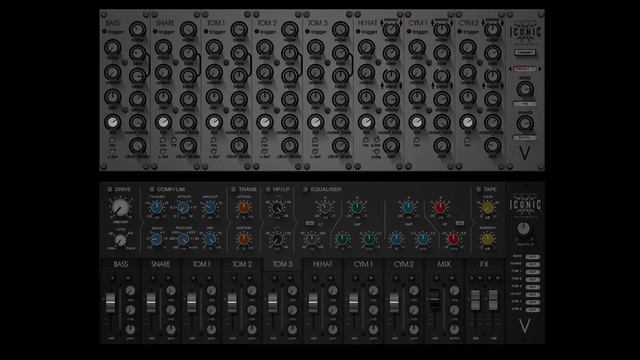Click the EQ high-frequency shape button

(460, 223)
